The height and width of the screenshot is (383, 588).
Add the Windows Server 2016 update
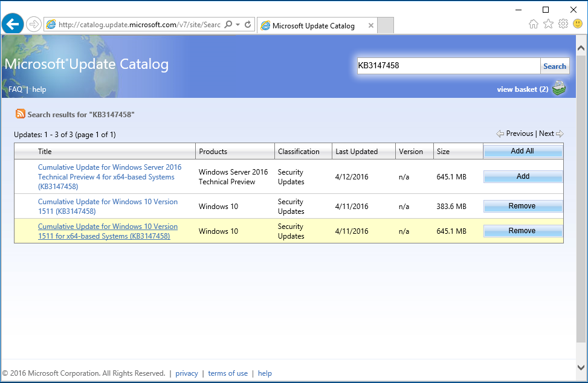pos(523,176)
